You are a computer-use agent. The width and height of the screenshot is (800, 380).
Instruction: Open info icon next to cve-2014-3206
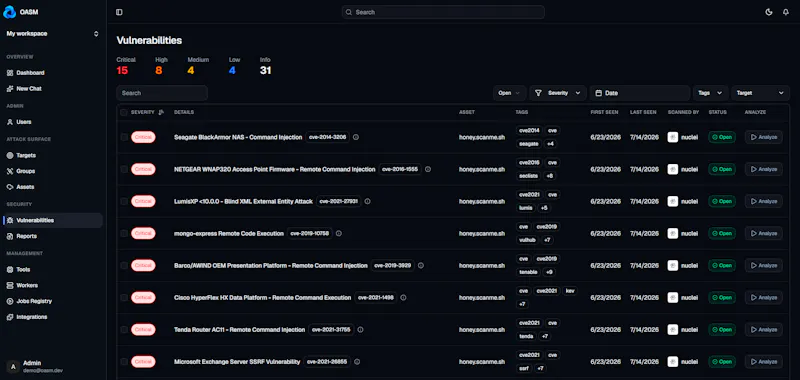pyautogui.click(x=356, y=137)
